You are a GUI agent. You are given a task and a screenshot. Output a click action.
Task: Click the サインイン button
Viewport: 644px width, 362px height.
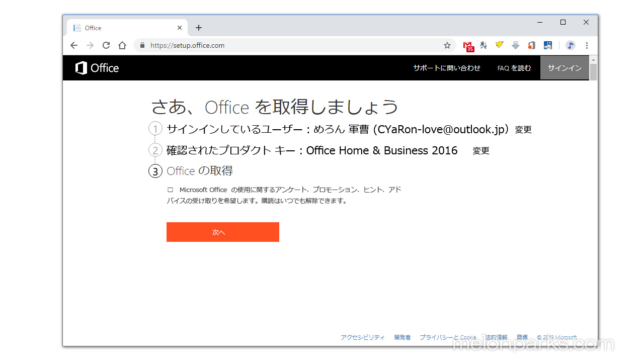coord(565,68)
